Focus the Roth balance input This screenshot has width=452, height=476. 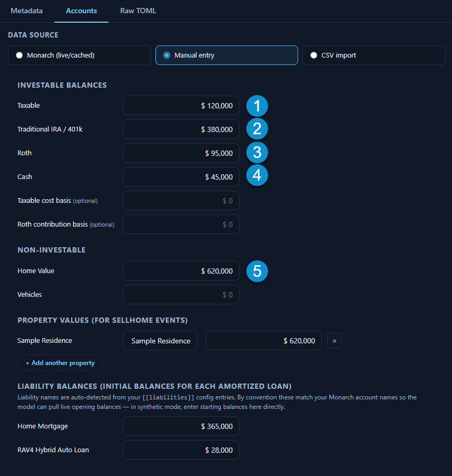(181, 153)
